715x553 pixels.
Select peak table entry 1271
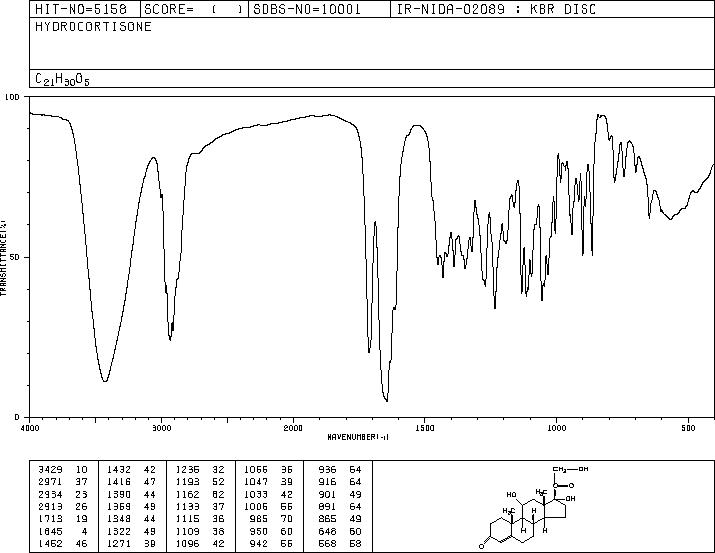pos(119,543)
